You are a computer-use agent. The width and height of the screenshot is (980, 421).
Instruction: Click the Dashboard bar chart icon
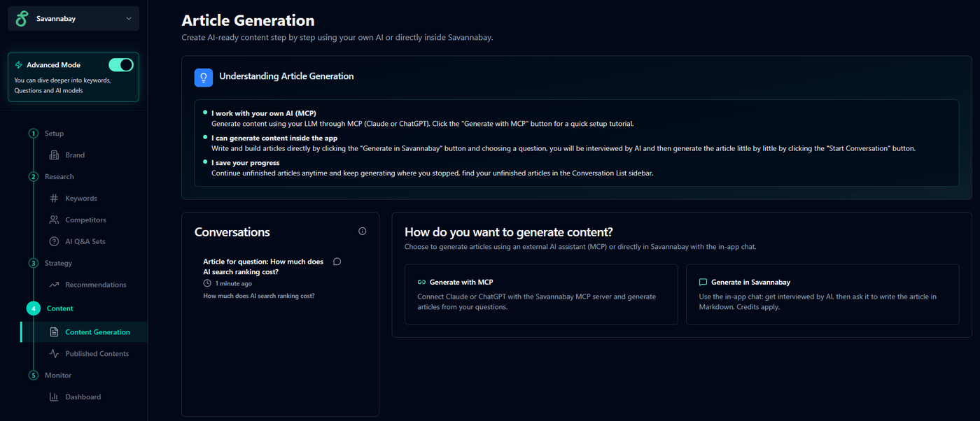(54, 397)
